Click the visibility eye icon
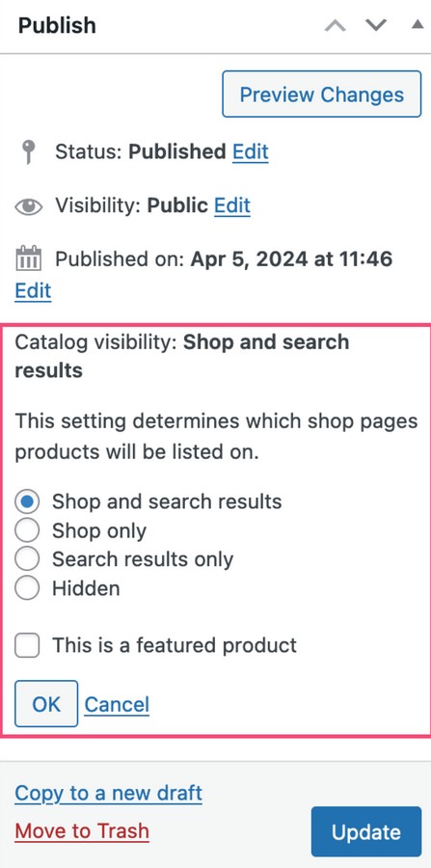Viewport: 431px width, 868px height. [x=28, y=206]
